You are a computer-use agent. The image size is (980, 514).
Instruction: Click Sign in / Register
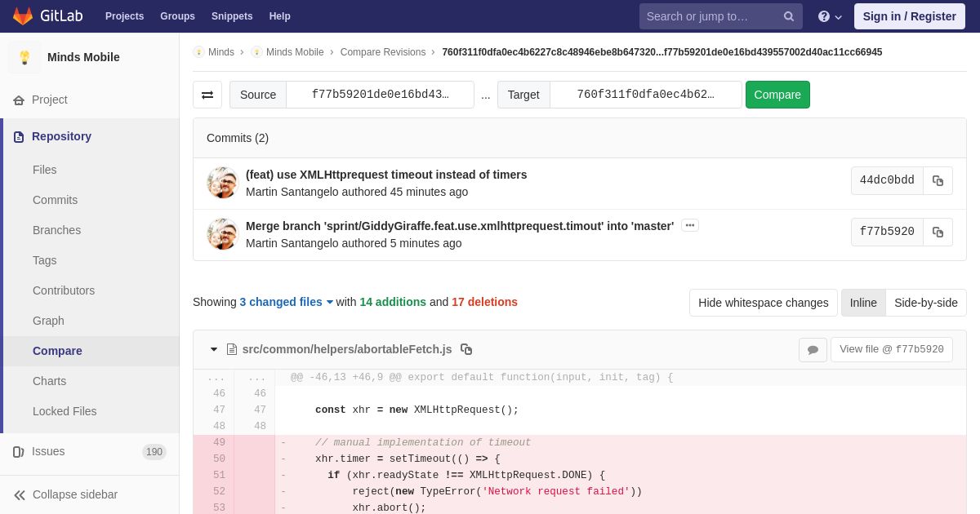point(910,16)
